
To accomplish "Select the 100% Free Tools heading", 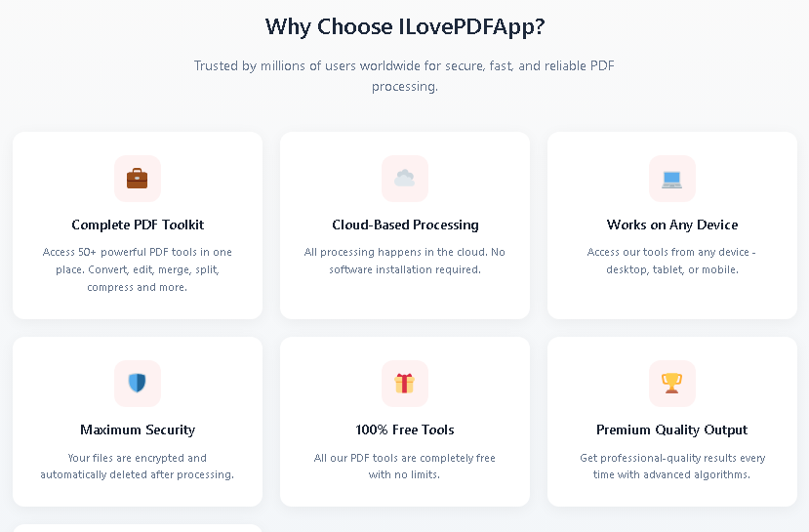I will click(405, 430).
